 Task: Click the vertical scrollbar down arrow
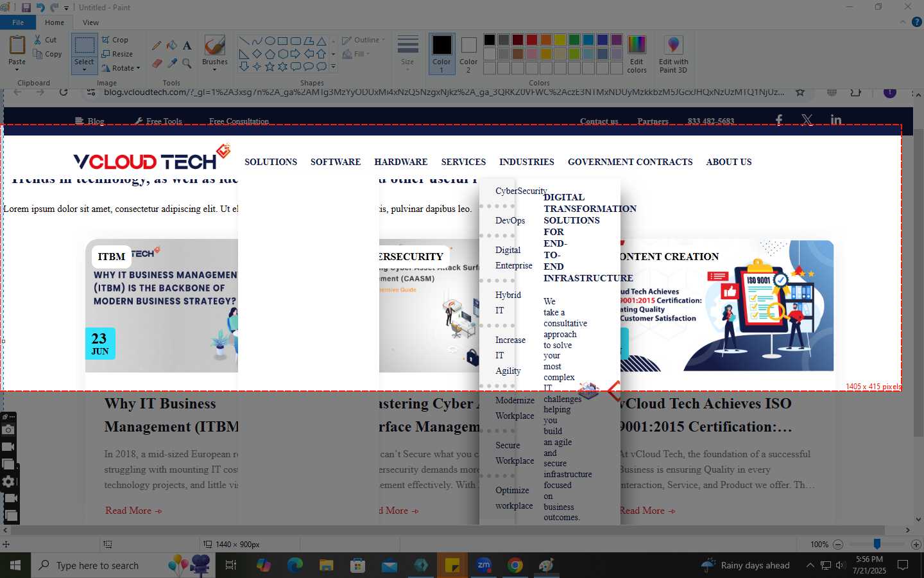[x=918, y=520]
